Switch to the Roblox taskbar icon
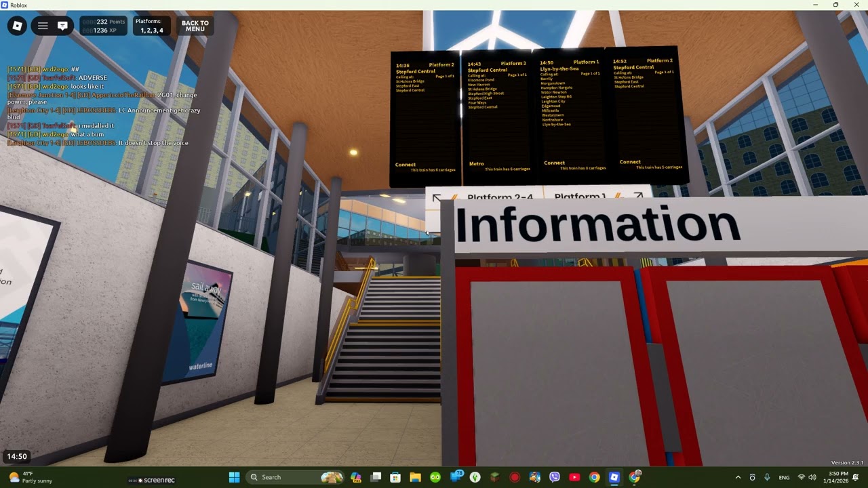 614,477
